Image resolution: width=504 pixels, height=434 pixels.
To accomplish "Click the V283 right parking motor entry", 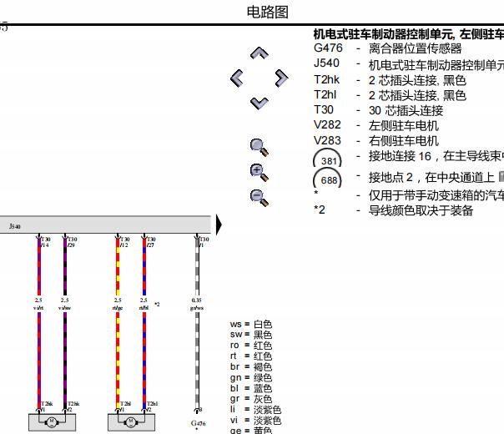I will (376, 141).
